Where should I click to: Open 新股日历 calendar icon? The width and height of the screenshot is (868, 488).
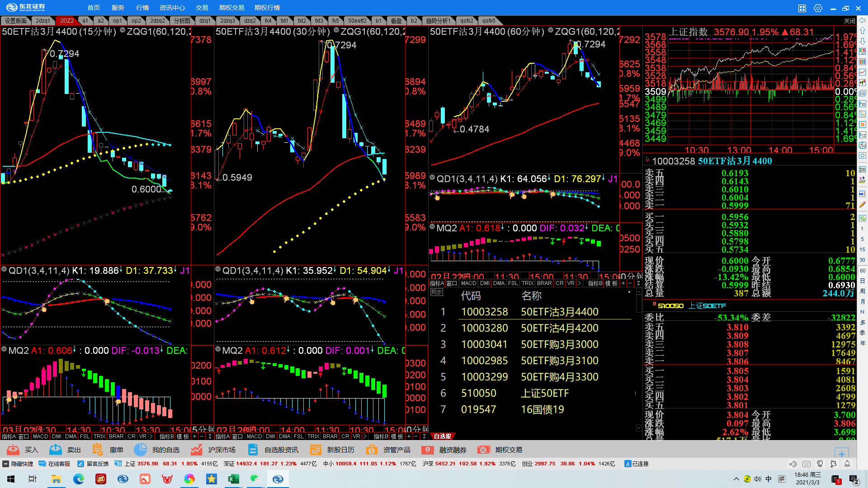315,450
